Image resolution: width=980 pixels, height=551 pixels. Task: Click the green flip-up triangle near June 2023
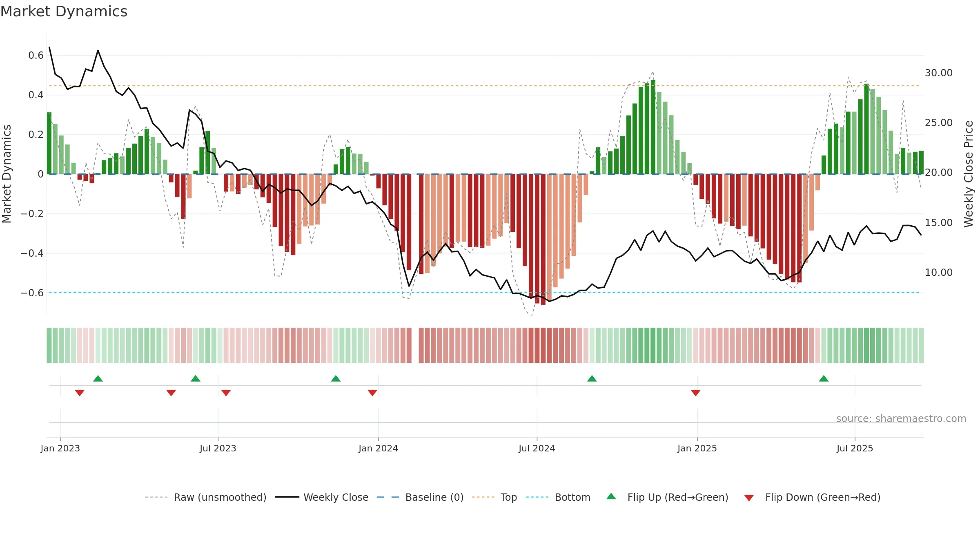click(196, 378)
